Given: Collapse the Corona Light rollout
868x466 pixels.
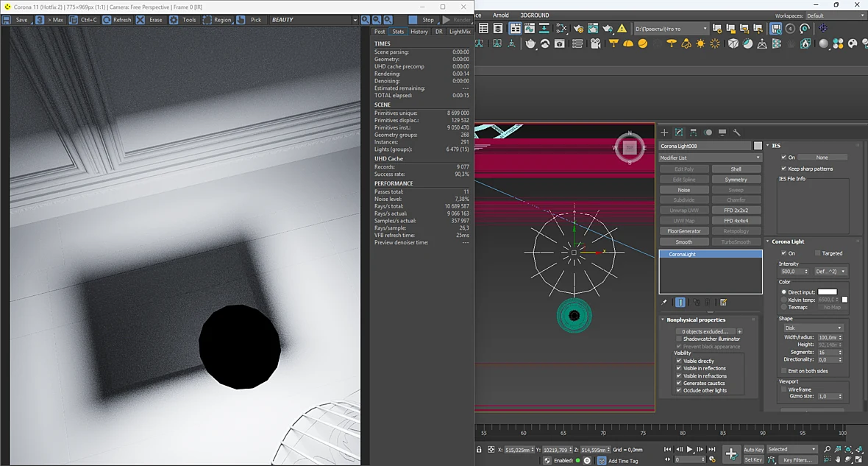Looking at the screenshot, I should click(788, 241).
